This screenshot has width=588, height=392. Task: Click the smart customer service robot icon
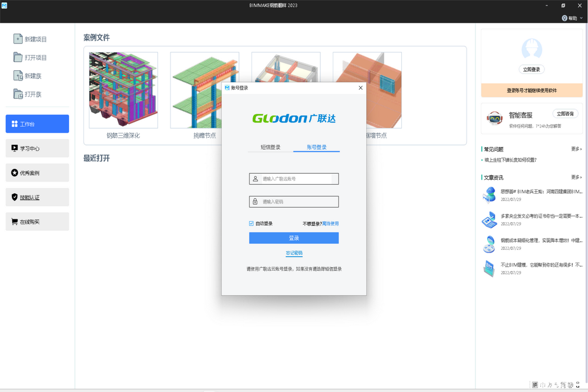click(494, 118)
